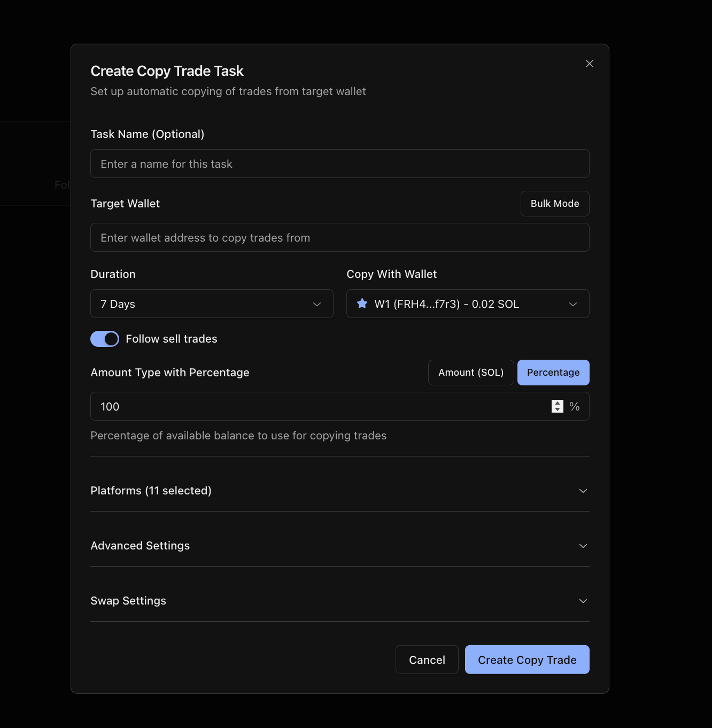Click the 'Task Name (Optional)' label
Screen dimensions: 712x728
(148, 134)
